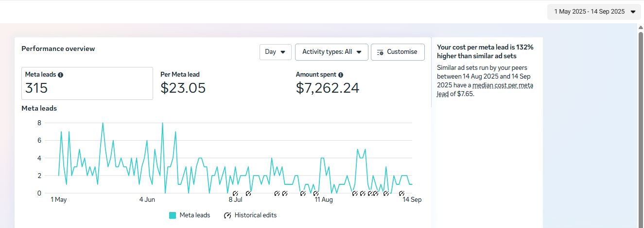Click the Performance overview heading

click(58, 49)
